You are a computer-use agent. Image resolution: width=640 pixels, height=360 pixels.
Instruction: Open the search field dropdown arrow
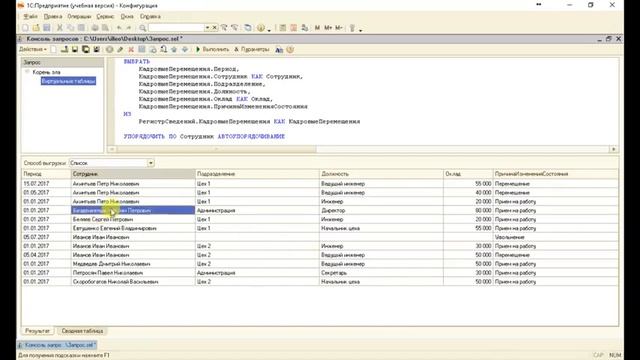coord(207,28)
